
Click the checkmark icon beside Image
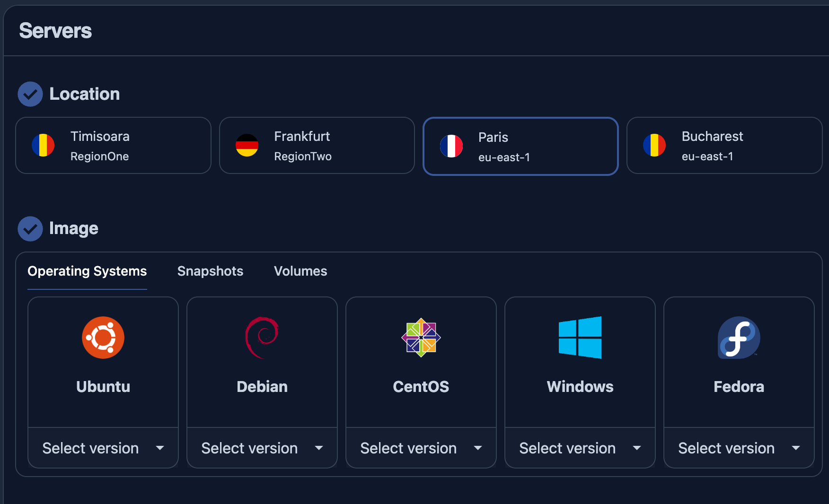coord(30,228)
